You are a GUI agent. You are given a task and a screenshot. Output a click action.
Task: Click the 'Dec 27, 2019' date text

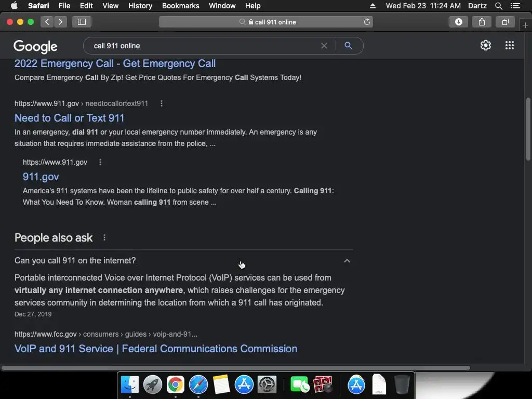[x=33, y=314]
